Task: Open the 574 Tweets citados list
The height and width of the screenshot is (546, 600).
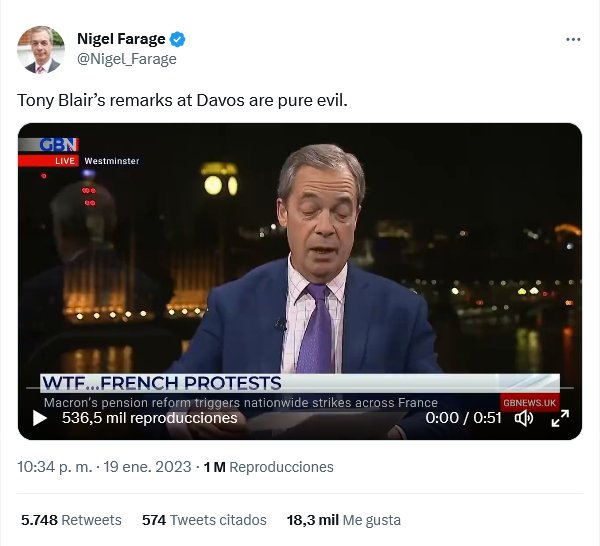Action: (204, 520)
